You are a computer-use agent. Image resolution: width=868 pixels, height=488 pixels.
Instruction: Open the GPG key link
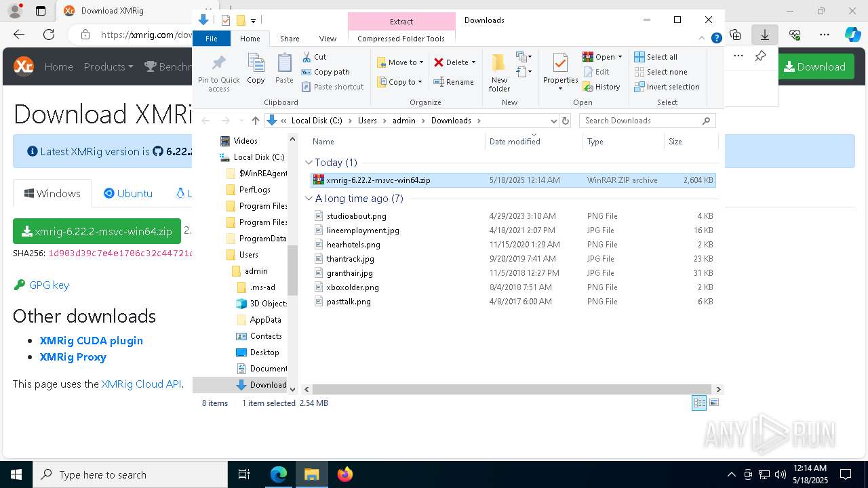pos(49,285)
